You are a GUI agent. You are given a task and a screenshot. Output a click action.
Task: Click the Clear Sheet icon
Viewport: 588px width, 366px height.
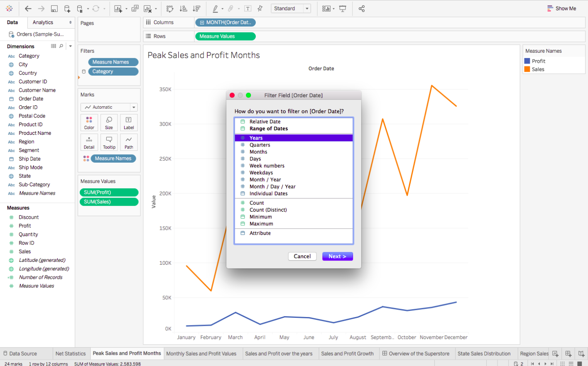147,8
